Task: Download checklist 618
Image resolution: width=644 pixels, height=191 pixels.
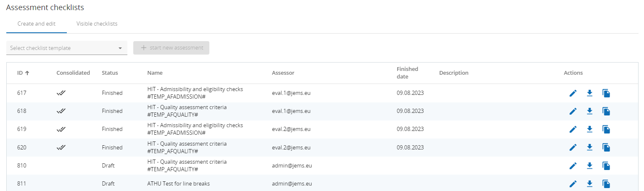Action: (589, 111)
